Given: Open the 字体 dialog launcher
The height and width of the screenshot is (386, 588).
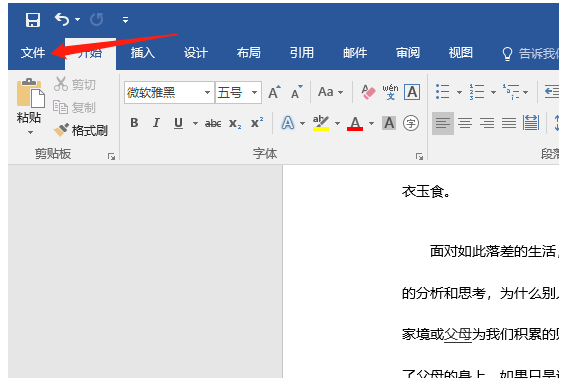Looking at the screenshot, I should (419, 156).
